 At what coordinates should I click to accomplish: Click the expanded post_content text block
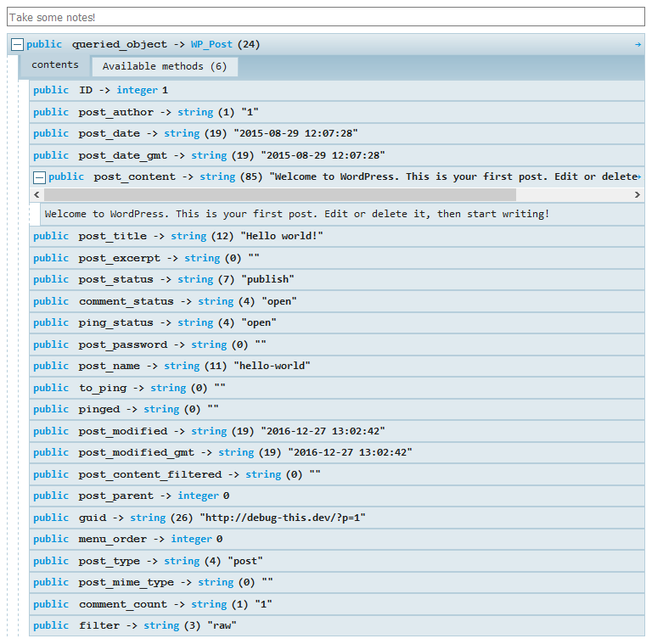pos(342,215)
